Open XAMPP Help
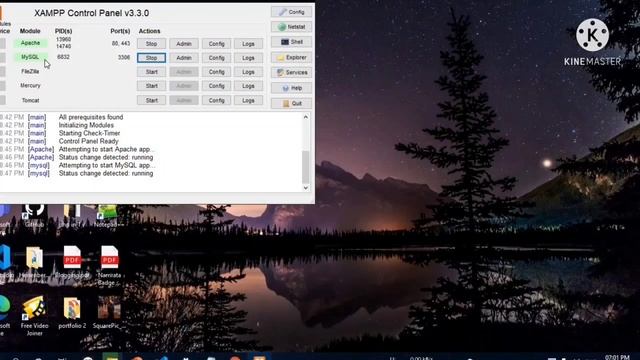The image size is (640, 360). (291, 88)
